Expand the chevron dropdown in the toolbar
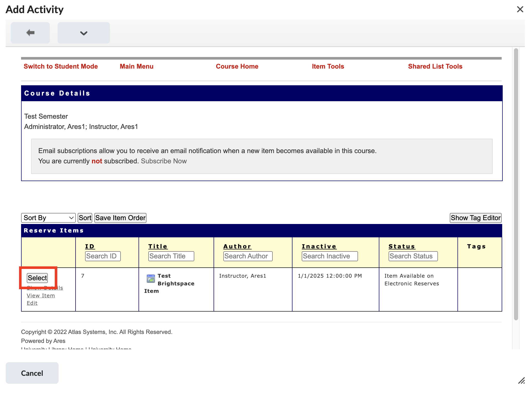532x393 pixels. click(x=84, y=33)
